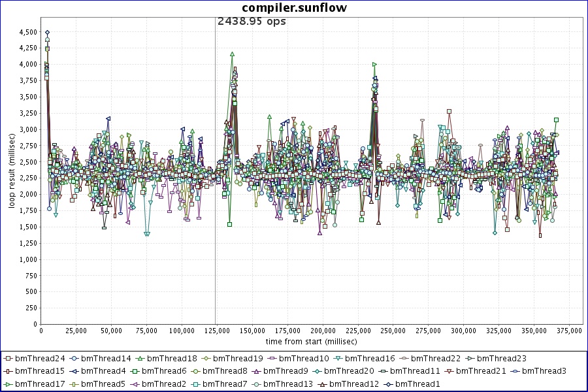Click the bmThread22 legend label
588x392 pixels.
[436, 359]
